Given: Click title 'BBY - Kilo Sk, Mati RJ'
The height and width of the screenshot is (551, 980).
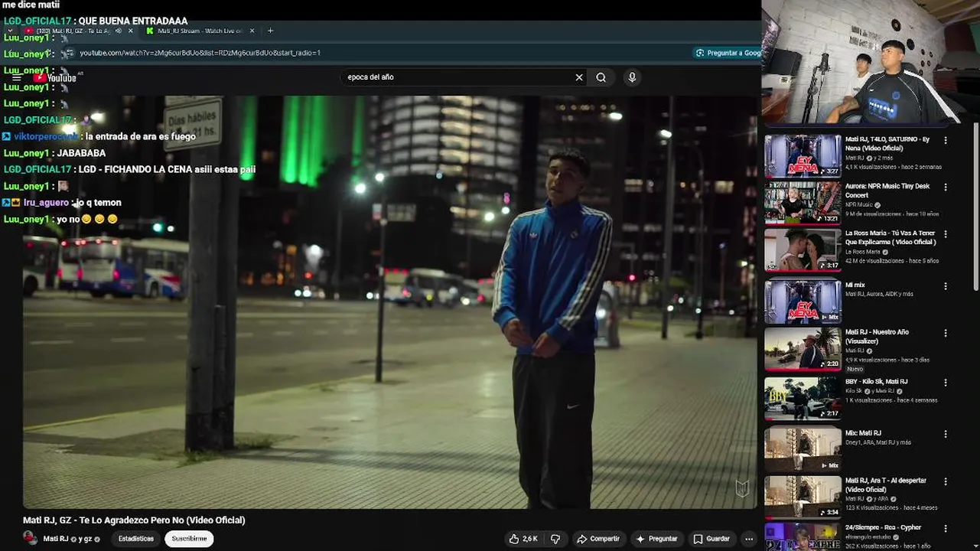Looking at the screenshot, I should (x=877, y=382).
